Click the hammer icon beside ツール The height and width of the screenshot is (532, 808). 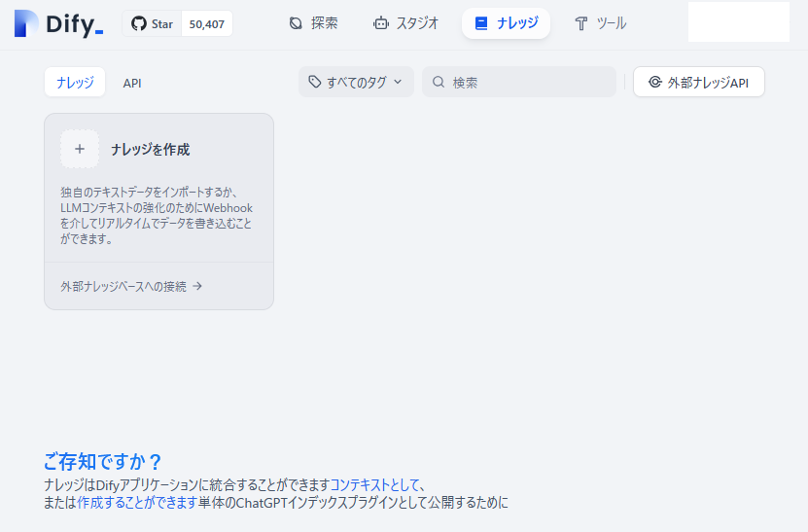(581, 23)
